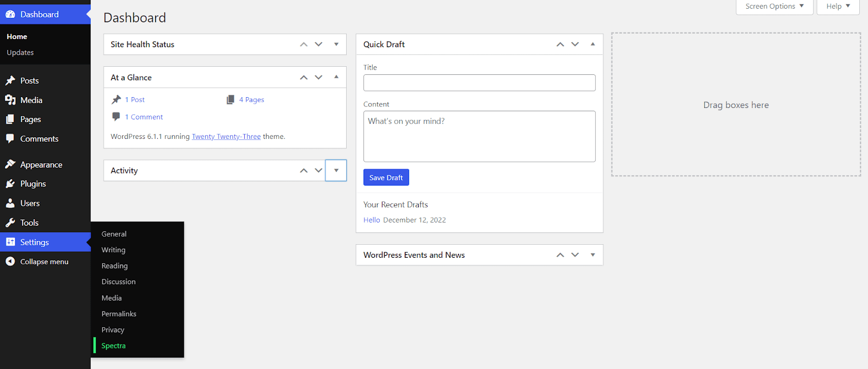Click the Appearance paintbrush icon

[x=10, y=164]
